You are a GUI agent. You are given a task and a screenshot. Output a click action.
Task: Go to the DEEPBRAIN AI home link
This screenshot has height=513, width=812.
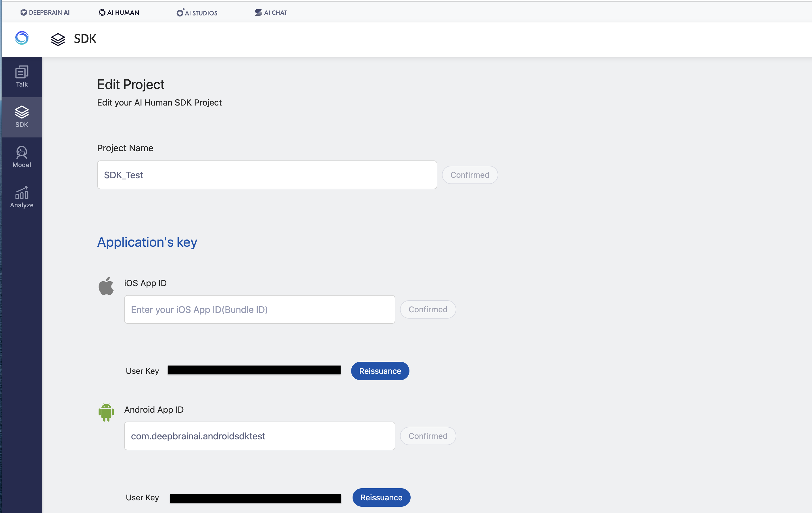(45, 12)
